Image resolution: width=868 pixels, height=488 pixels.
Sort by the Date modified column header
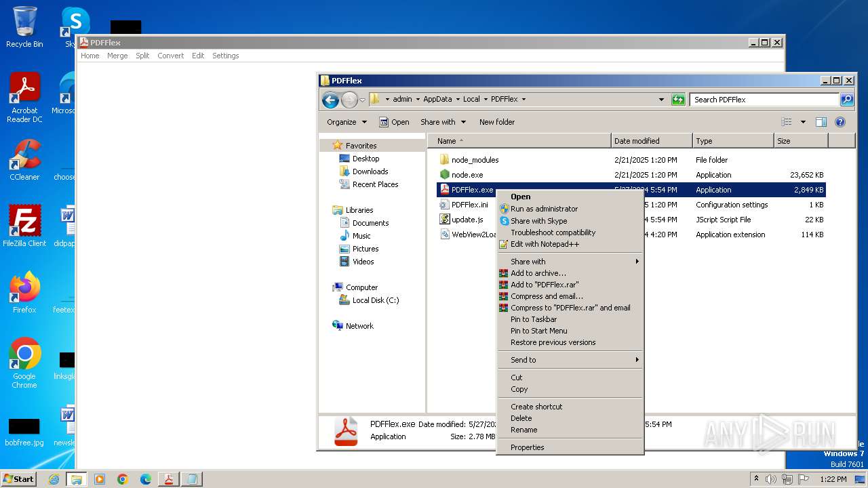652,141
